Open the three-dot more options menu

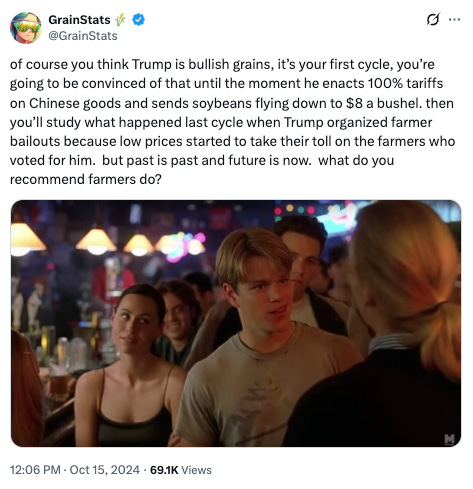click(454, 20)
